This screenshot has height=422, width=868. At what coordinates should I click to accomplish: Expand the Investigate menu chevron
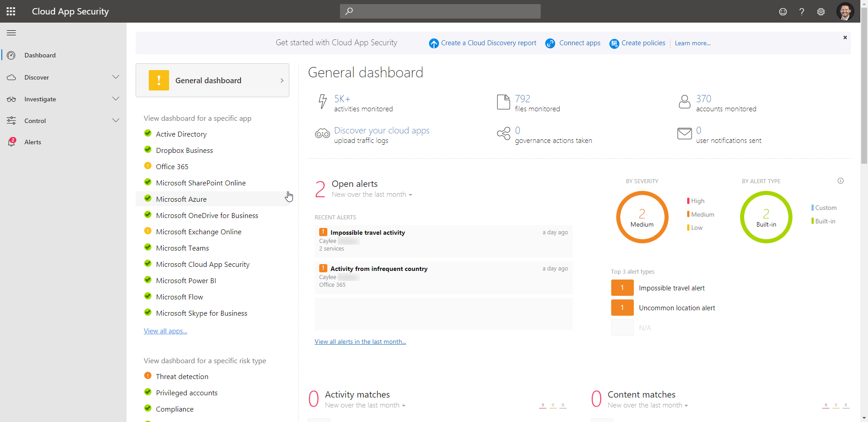coord(116,99)
